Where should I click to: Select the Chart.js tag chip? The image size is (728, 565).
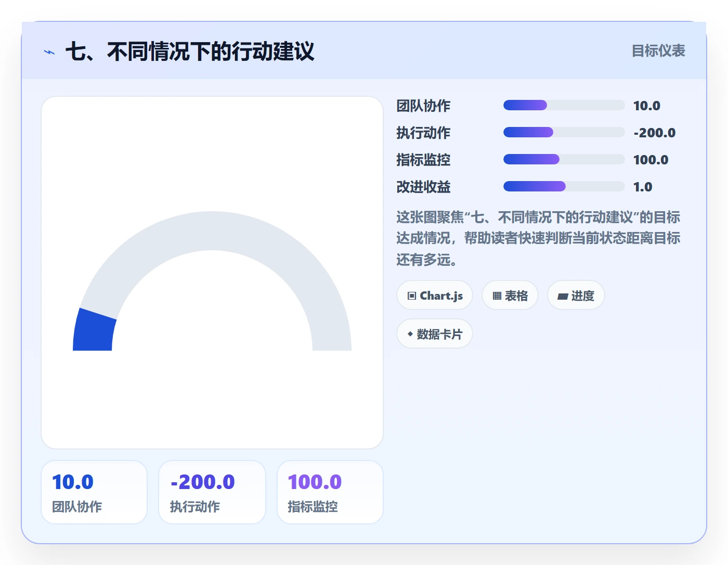tap(435, 296)
